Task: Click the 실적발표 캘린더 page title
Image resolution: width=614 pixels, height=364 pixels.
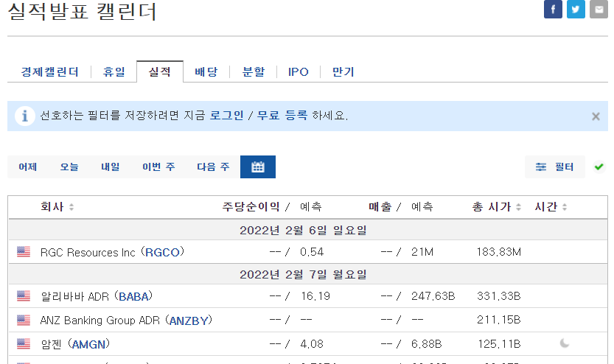Action: [83, 11]
